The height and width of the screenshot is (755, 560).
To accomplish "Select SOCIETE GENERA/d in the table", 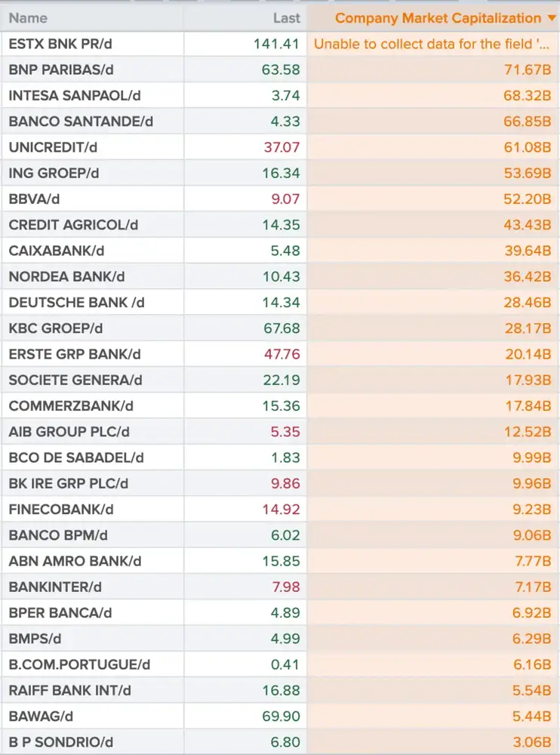I will (x=75, y=380).
